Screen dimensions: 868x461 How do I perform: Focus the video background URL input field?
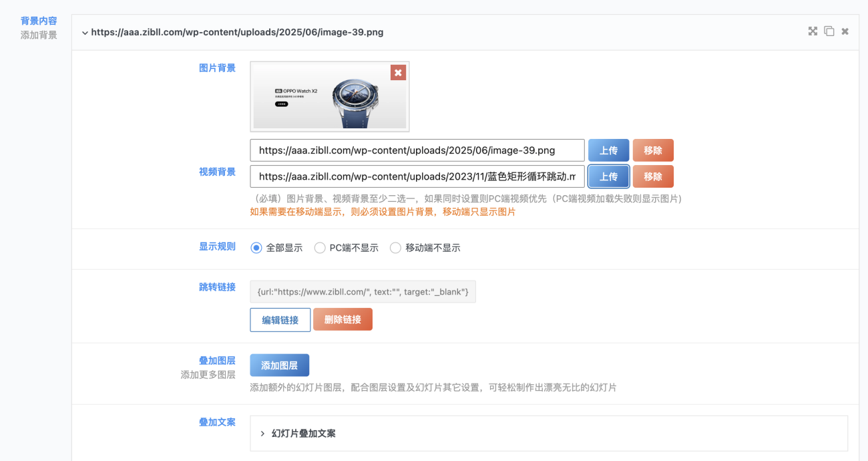(417, 176)
